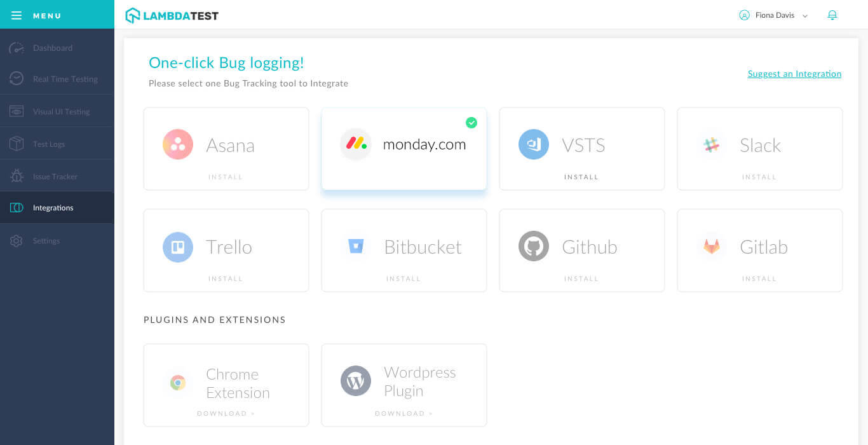Click the Bitbucket bucket icon
The width and height of the screenshot is (868, 445).
point(356,246)
